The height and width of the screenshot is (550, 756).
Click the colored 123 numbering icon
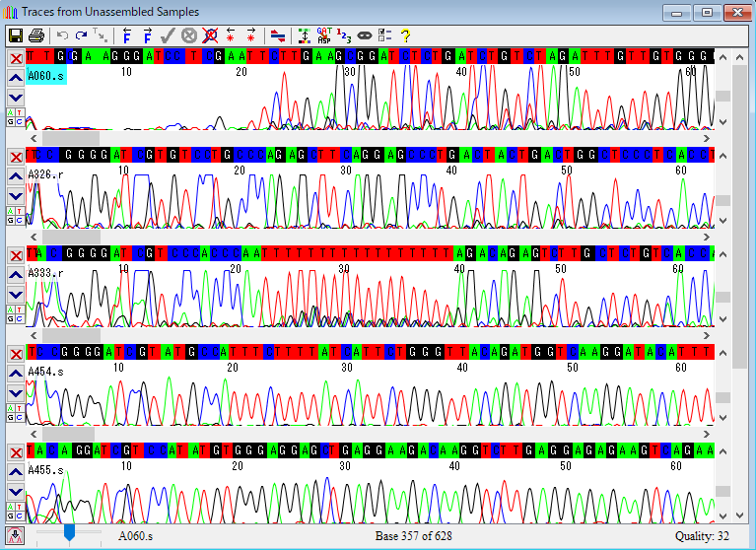coord(344,35)
